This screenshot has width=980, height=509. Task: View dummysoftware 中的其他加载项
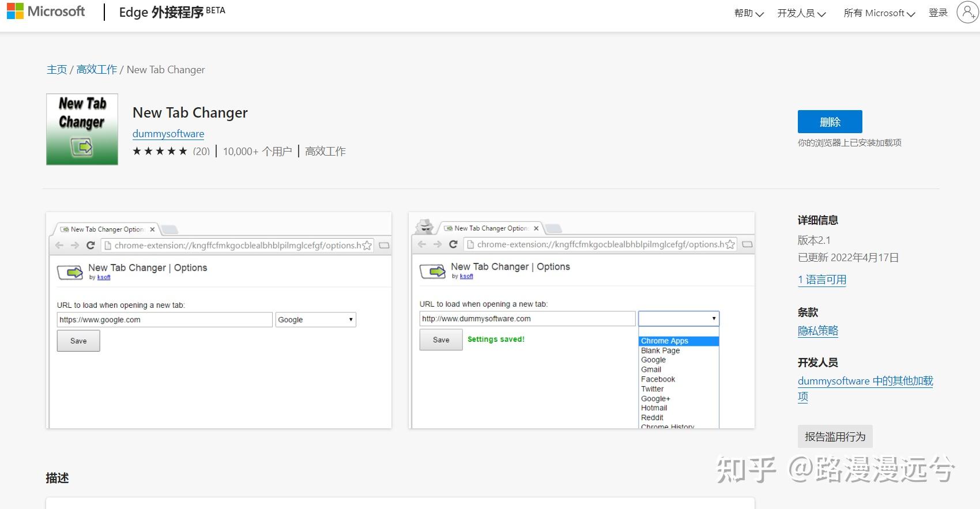865,389
